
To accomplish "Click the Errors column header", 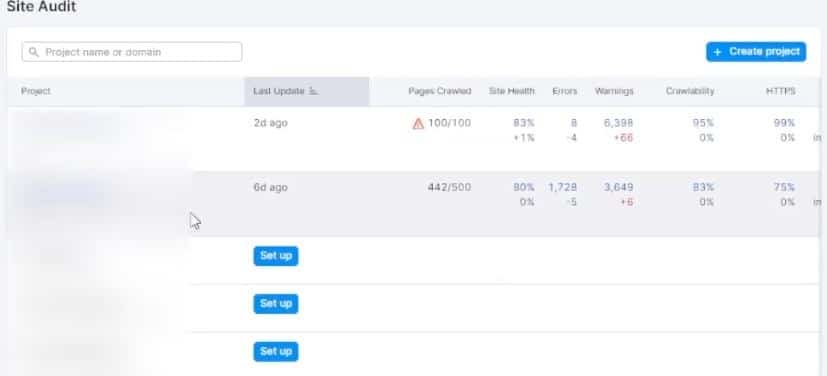I will (565, 91).
